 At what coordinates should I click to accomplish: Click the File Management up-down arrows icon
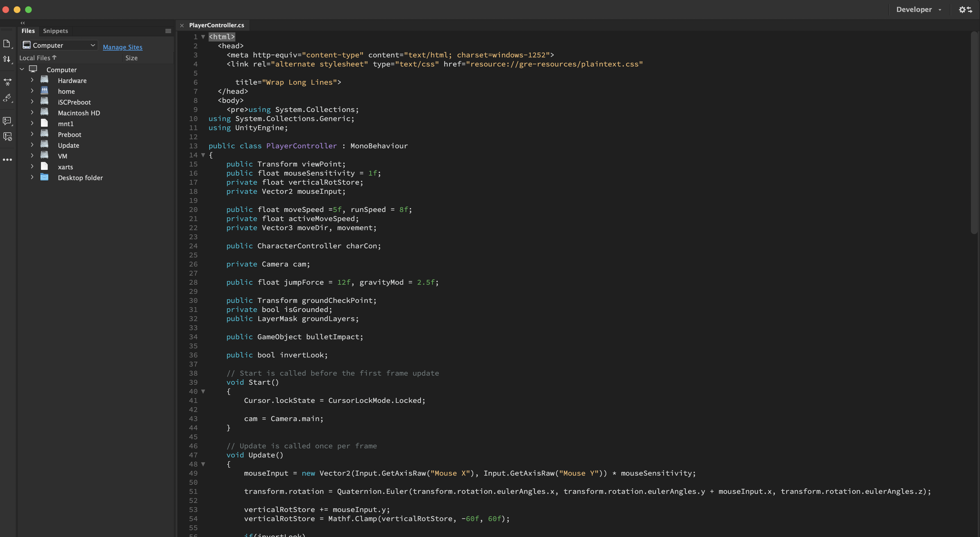point(7,59)
